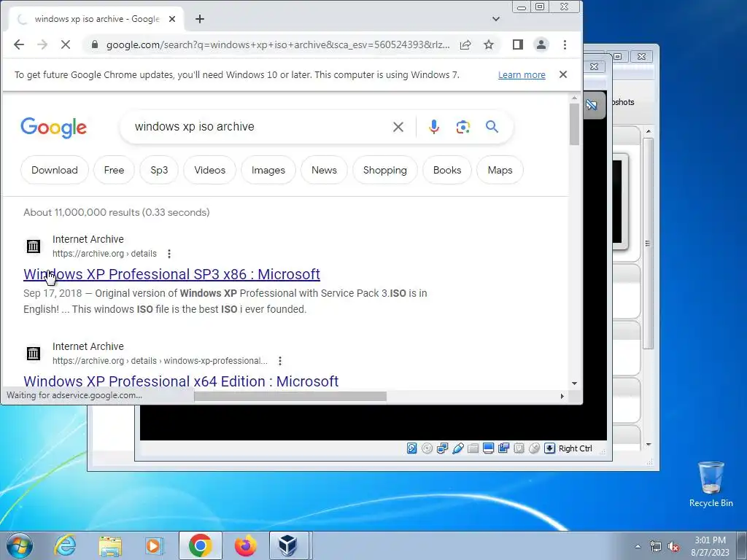Open the Chrome profile avatar menu
The image size is (747, 560).
click(541, 44)
